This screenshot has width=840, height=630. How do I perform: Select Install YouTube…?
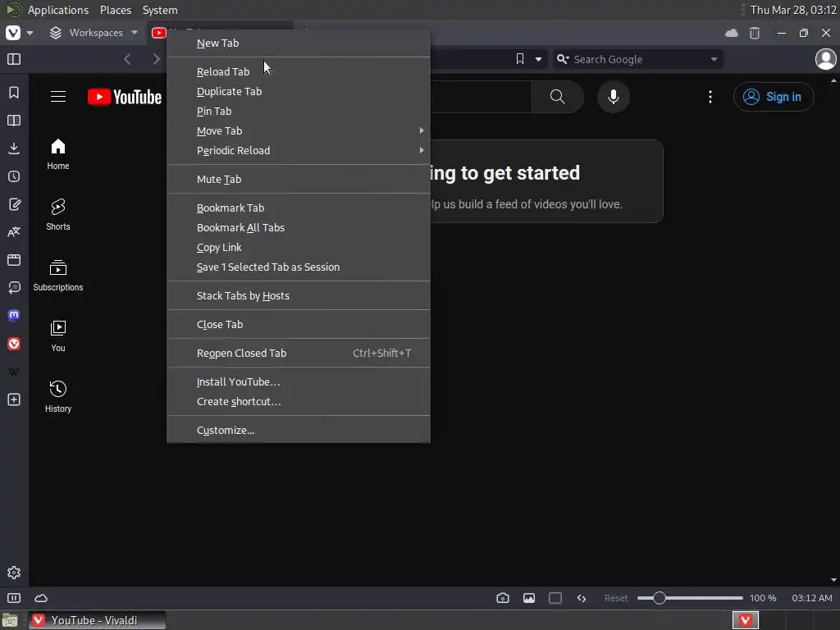(299, 382)
